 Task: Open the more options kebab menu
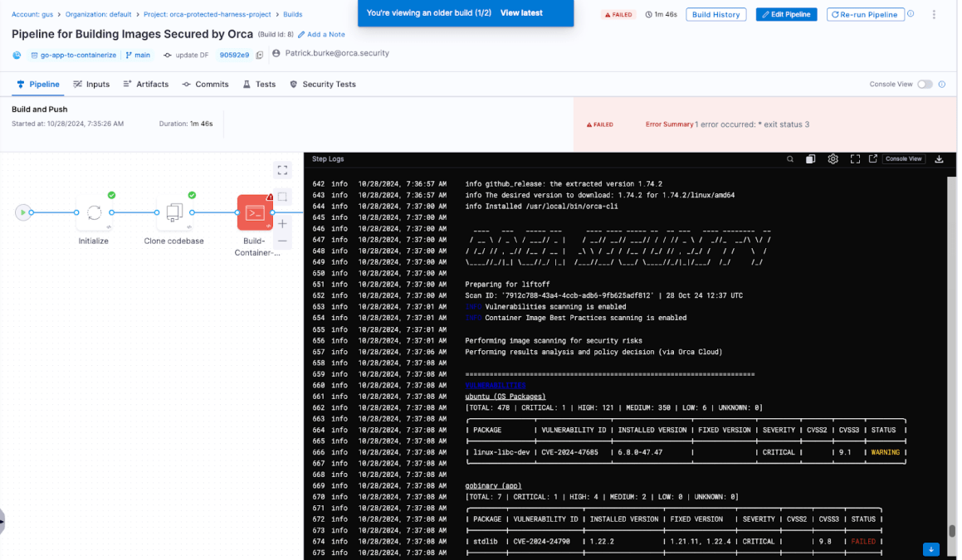pyautogui.click(x=934, y=14)
